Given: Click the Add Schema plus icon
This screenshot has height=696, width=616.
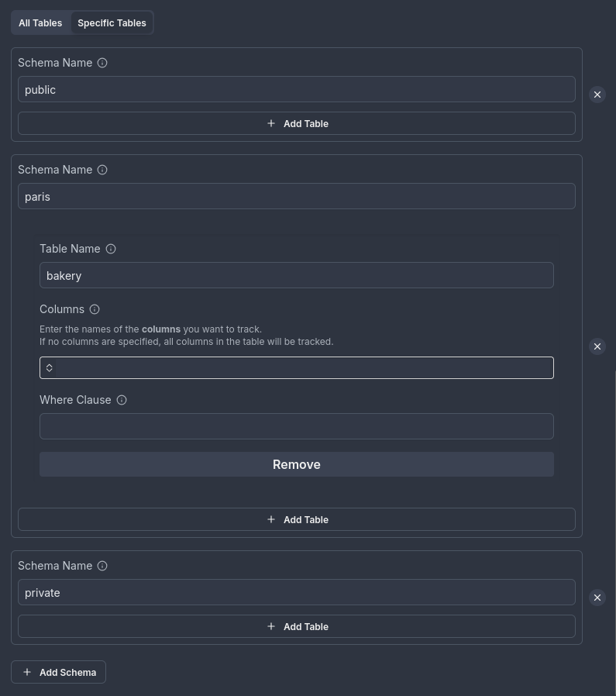Looking at the screenshot, I should (x=27, y=672).
